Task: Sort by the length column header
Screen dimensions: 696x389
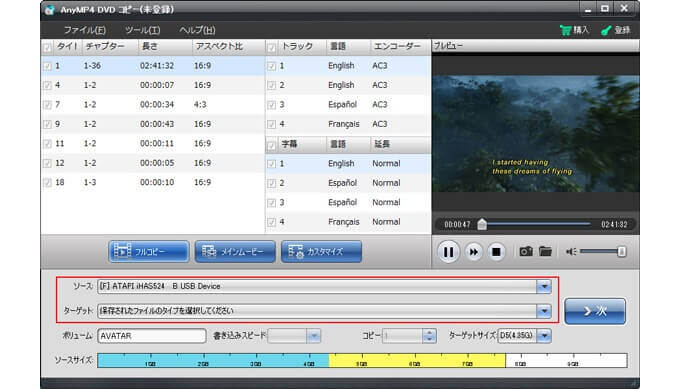Action: pos(164,46)
